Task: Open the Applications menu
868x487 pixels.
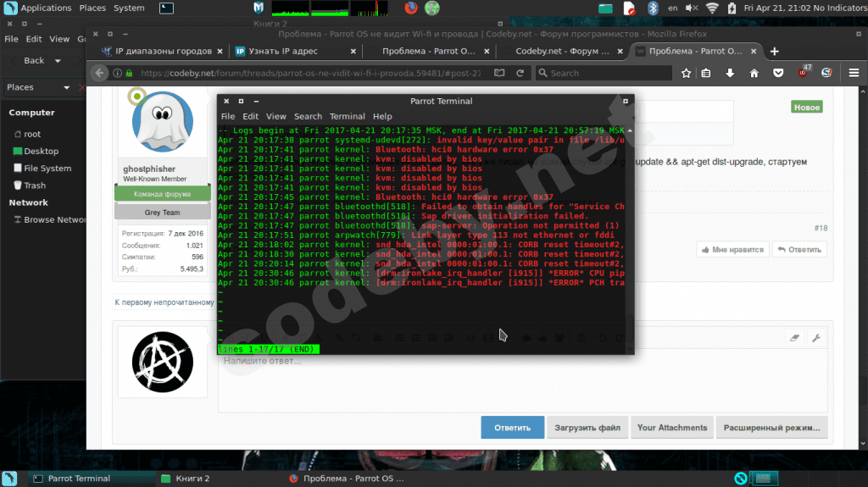Action: (x=46, y=8)
